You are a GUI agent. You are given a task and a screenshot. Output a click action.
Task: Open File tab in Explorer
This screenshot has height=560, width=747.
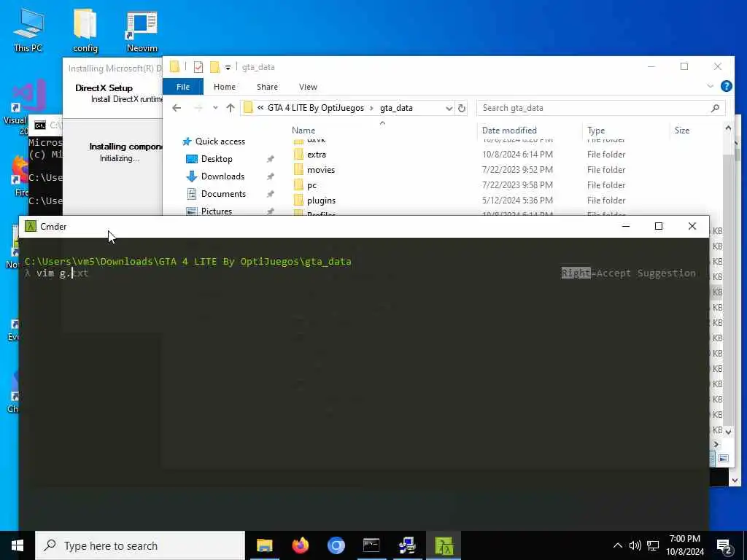(183, 87)
